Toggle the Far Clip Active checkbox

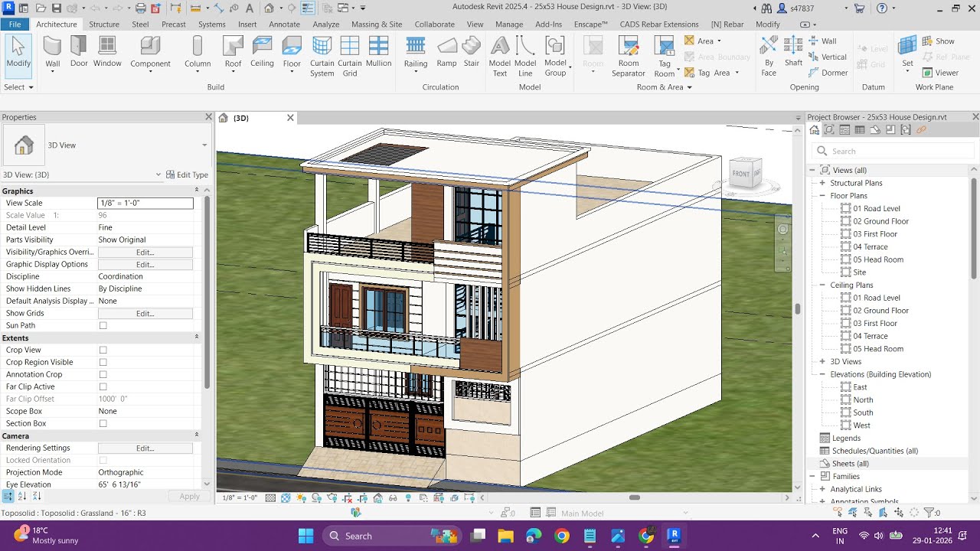[103, 386]
